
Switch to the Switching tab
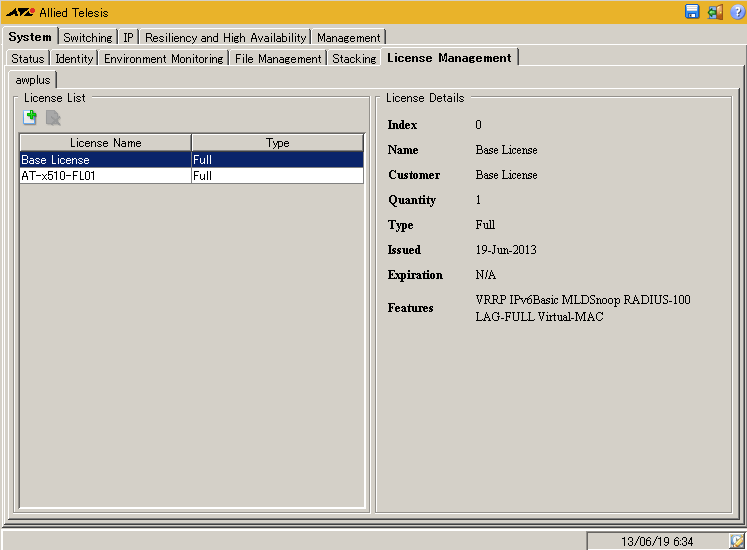click(x=88, y=37)
